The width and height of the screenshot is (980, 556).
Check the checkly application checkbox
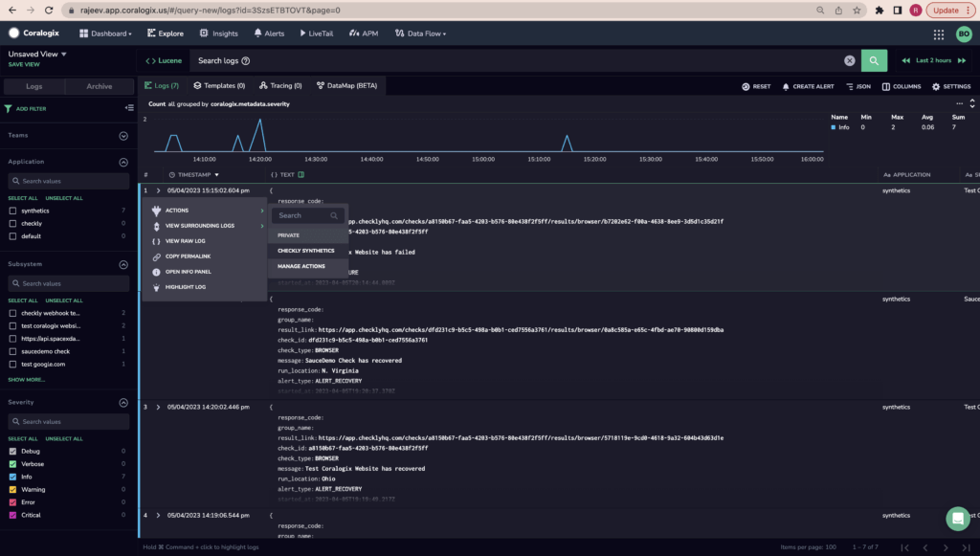[12, 223]
